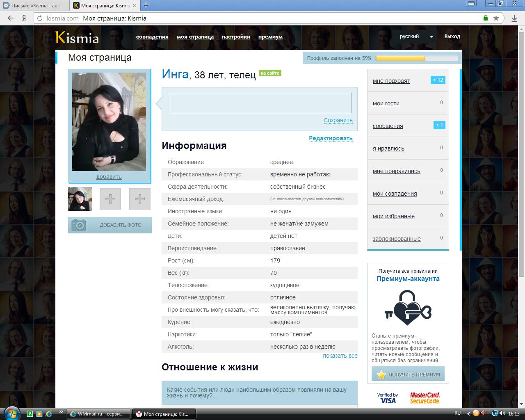Open сообщения sidebar link
The image size is (525, 420).
388,126
